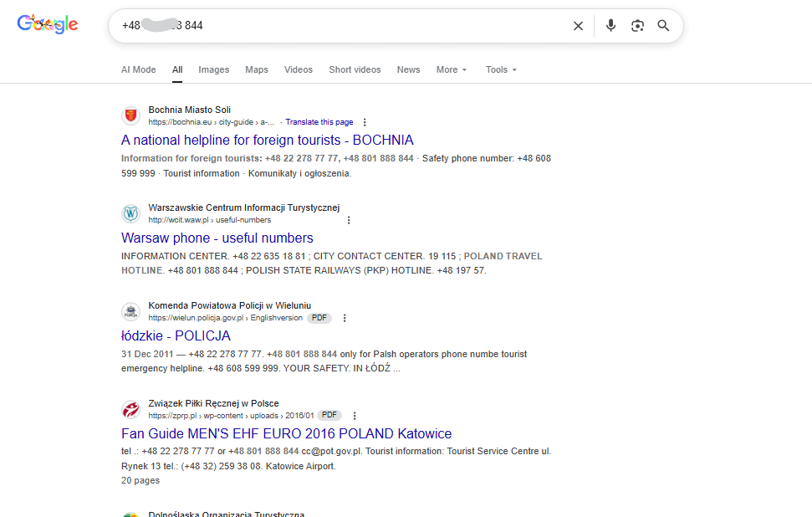The image size is (812, 517).
Task: Expand the More dropdown
Action: (x=452, y=69)
